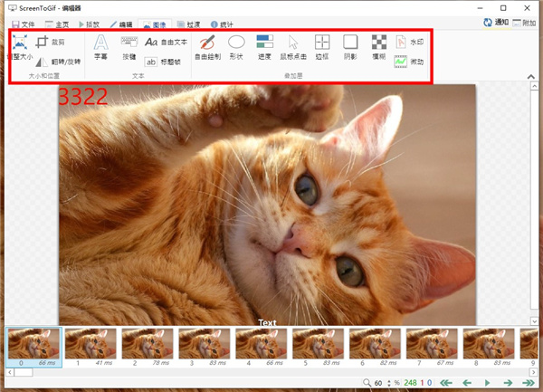543x392 pixels.
Task: Select the Shapes (形状) overlay tool
Action: click(x=236, y=46)
